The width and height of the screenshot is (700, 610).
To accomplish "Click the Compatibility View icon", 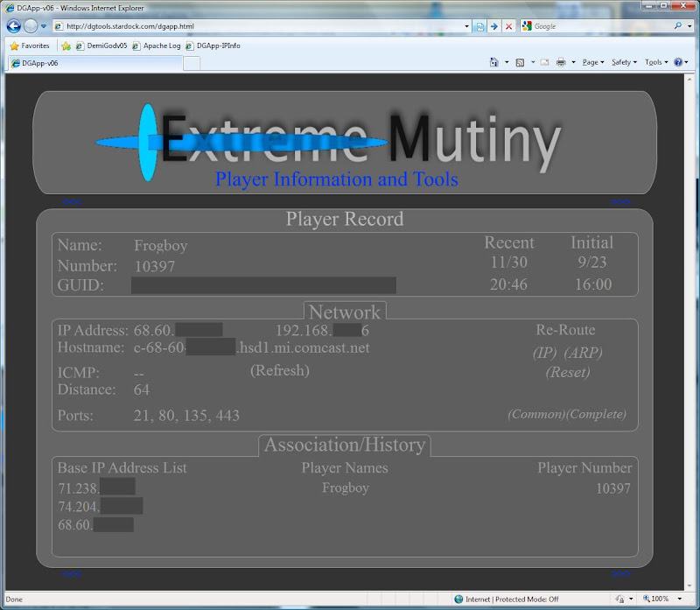I will [x=479, y=26].
